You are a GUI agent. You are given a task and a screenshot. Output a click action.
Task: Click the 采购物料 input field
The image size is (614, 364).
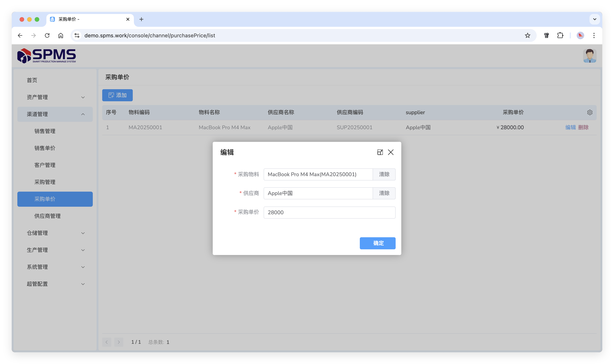point(318,174)
